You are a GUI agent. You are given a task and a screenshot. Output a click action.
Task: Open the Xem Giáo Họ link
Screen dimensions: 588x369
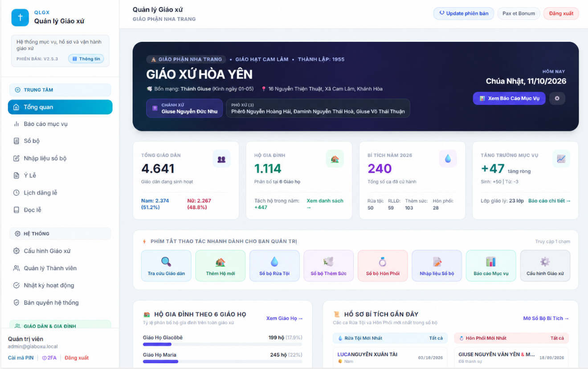click(x=285, y=318)
